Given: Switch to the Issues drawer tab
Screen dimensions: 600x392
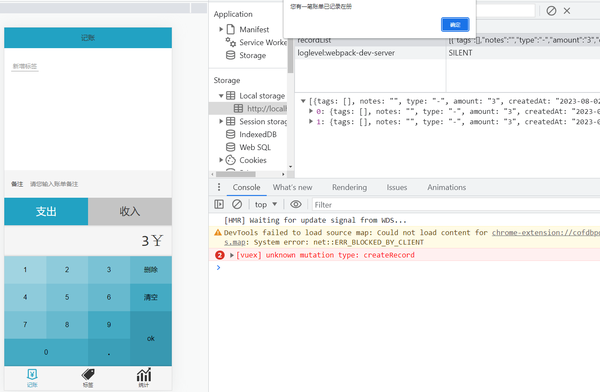Looking at the screenshot, I should pyautogui.click(x=397, y=187).
